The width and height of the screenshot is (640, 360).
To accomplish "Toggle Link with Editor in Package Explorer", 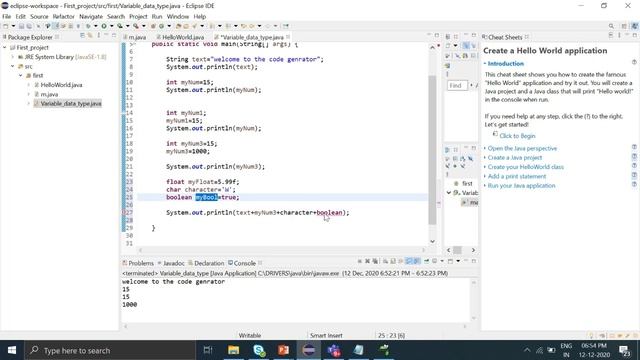I will coord(90,36).
